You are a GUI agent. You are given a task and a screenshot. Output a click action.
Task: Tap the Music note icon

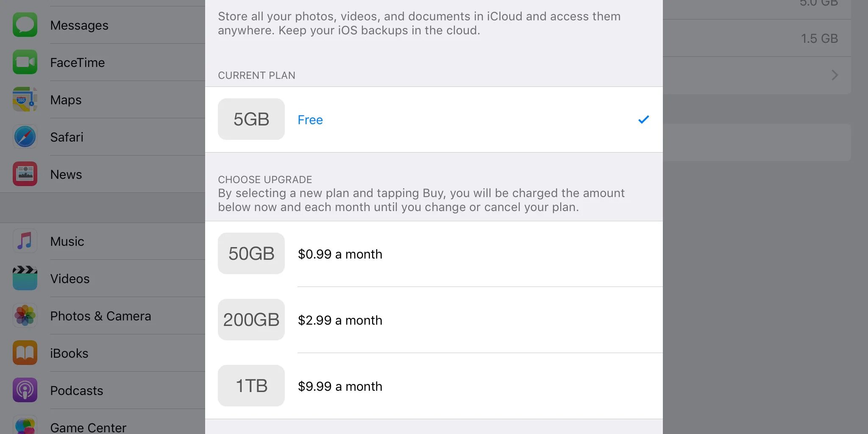click(x=25, y=241)
